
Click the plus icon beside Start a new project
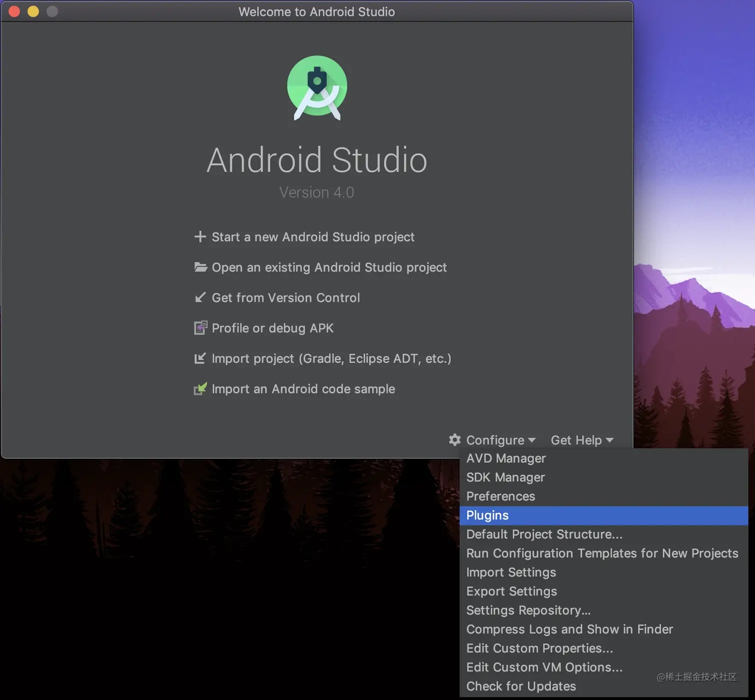pyautogui.click(x=200, y=237)
